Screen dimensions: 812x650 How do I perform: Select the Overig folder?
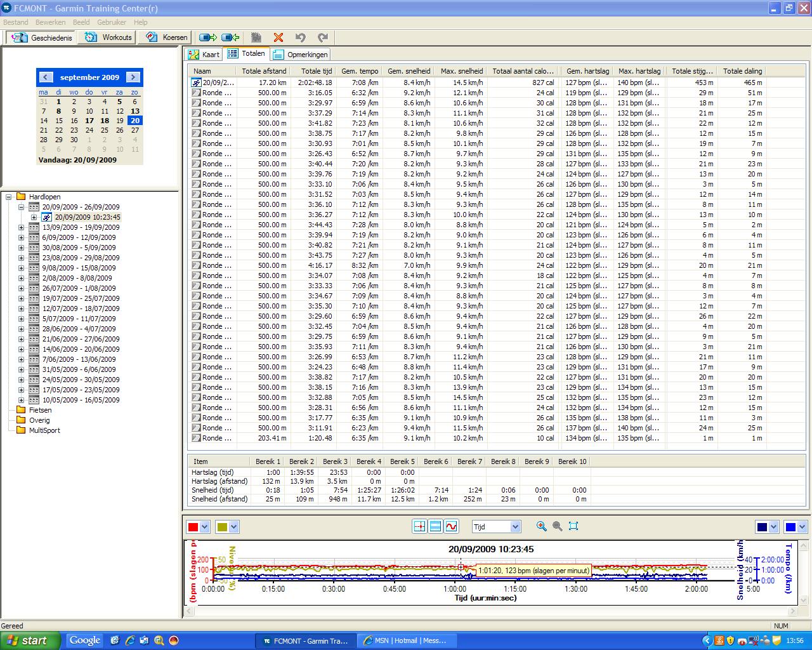pos(39,420)
